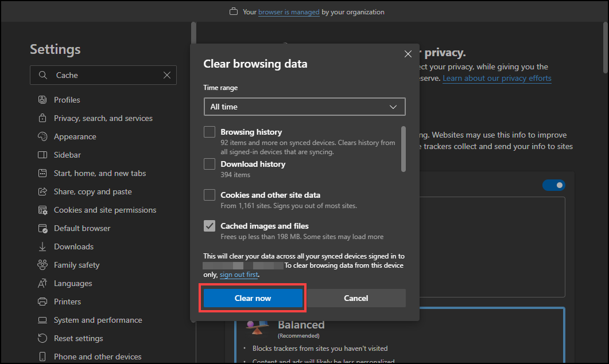Click the Reset settings icon
This screenshot has height=364, width=609.
tap(42, 338)
